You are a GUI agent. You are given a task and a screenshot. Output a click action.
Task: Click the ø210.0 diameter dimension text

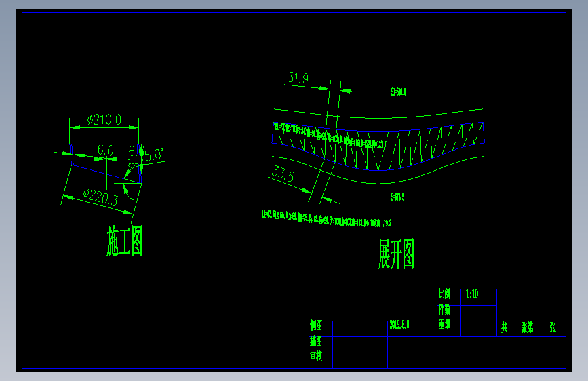pos(104,120)
